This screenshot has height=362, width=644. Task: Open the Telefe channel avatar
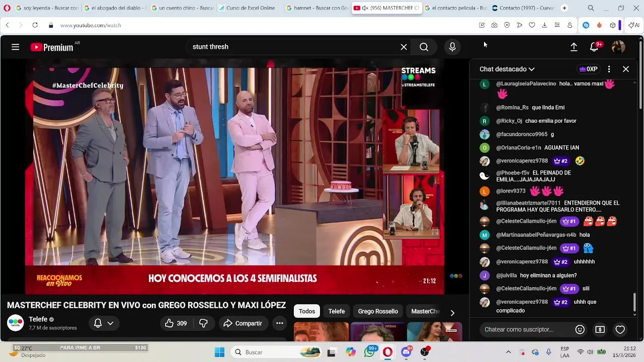(x=15, y=323)
